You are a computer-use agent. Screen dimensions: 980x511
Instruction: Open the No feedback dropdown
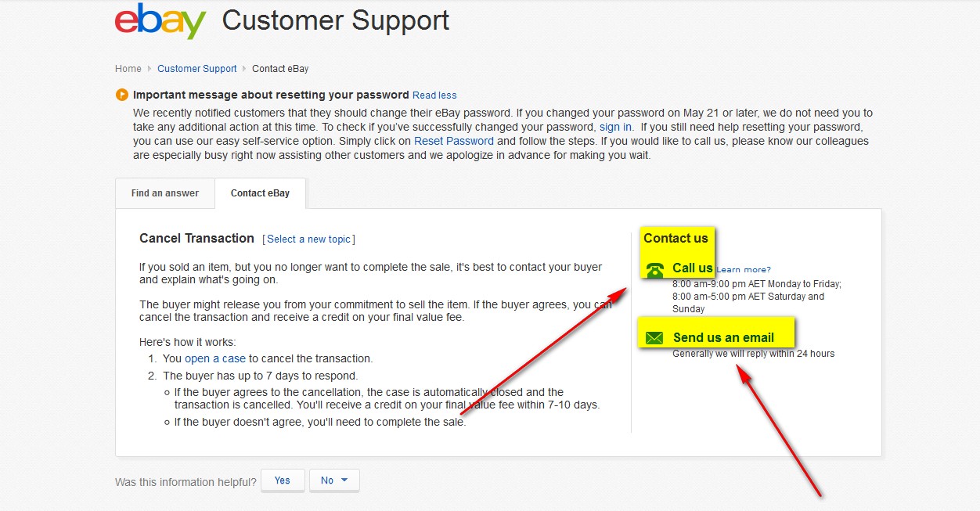pyautogui.click(x=345, y=480)
